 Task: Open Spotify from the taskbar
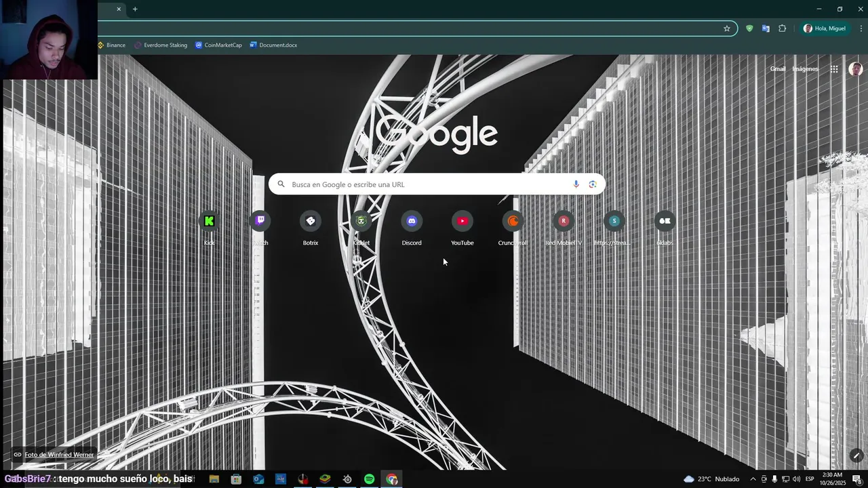click(370, 479)
